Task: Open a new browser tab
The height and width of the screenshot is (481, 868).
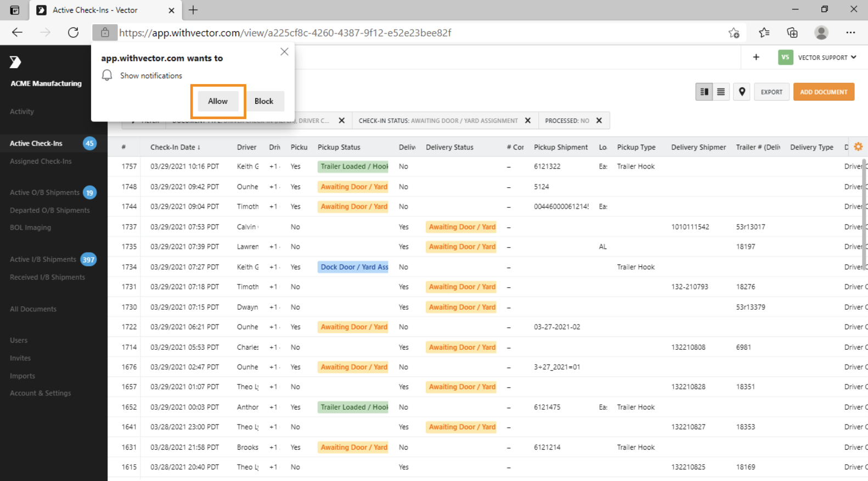Action: pyautogui.click(x=193, y=10)
